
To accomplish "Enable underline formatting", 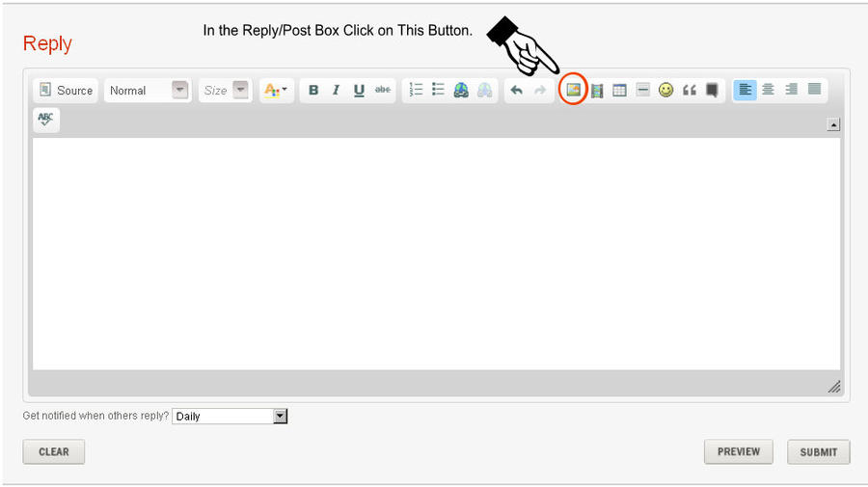I will (359, 90).
